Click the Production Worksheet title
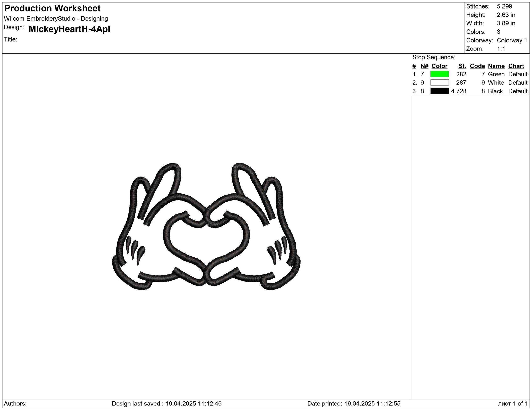This screenshot has width=532, height=409. [x=52, y=8]
